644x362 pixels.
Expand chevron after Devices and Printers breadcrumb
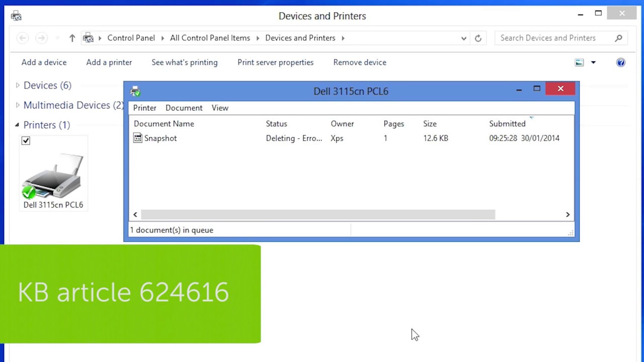343,38
